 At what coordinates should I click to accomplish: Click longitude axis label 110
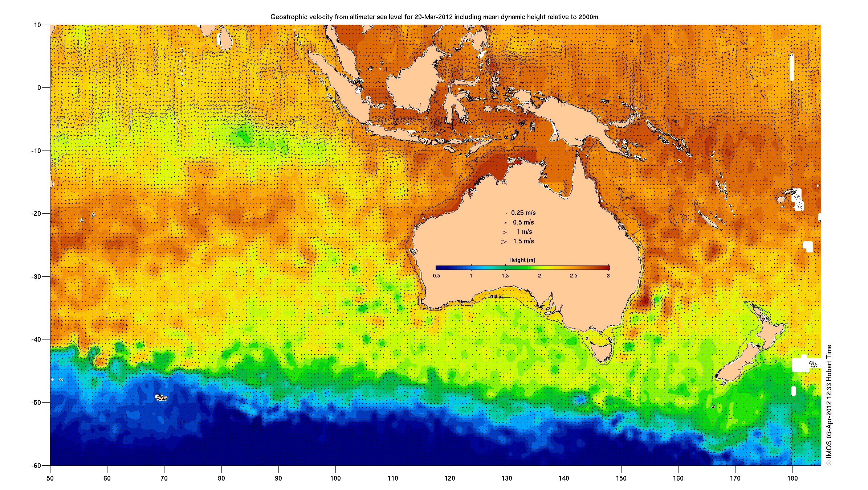point(393,478)
